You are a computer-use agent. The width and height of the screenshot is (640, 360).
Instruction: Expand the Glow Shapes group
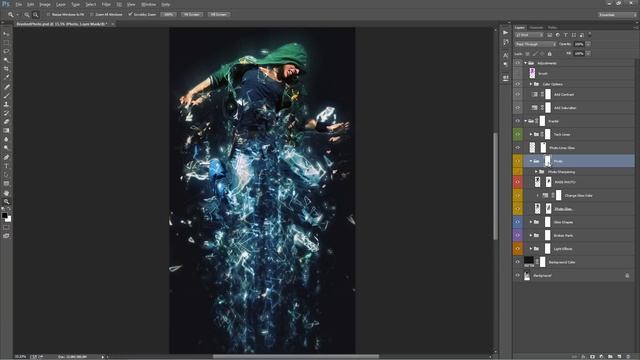coord(531,222)
